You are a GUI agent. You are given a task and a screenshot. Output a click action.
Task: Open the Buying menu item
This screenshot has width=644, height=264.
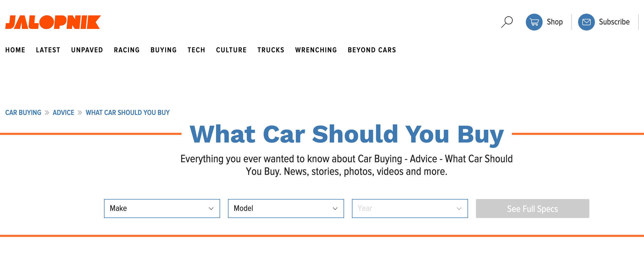click(164, 50)
